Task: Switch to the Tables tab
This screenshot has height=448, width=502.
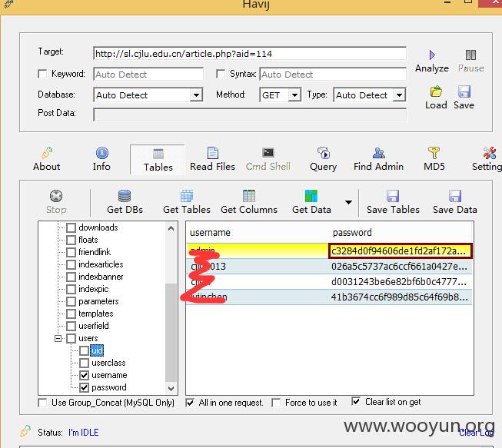Action: point(158,160)
